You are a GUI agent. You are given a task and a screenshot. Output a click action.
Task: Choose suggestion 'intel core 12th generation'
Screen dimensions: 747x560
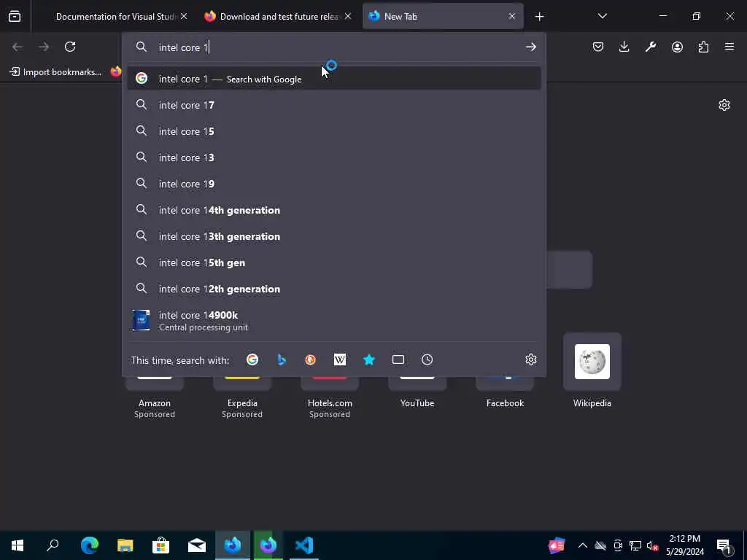pos(333,289)
